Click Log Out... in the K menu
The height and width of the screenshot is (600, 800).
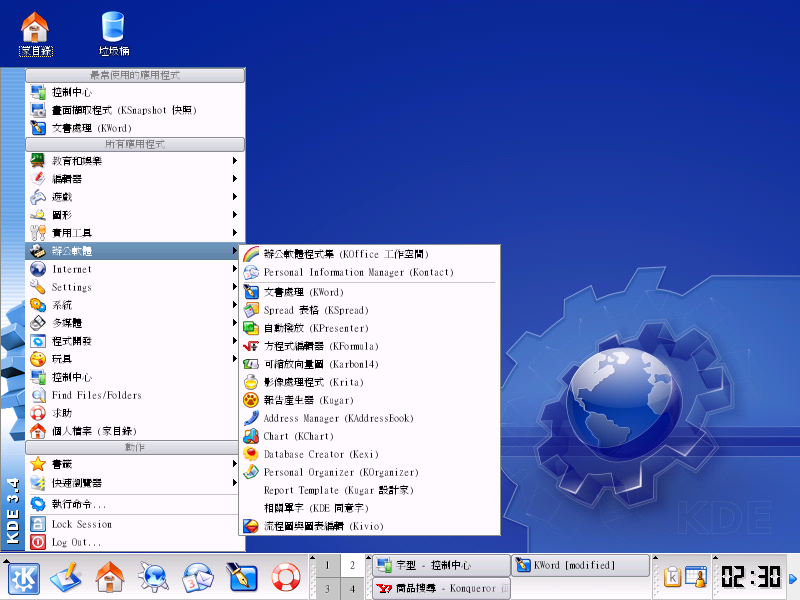[x=76, y=542]
